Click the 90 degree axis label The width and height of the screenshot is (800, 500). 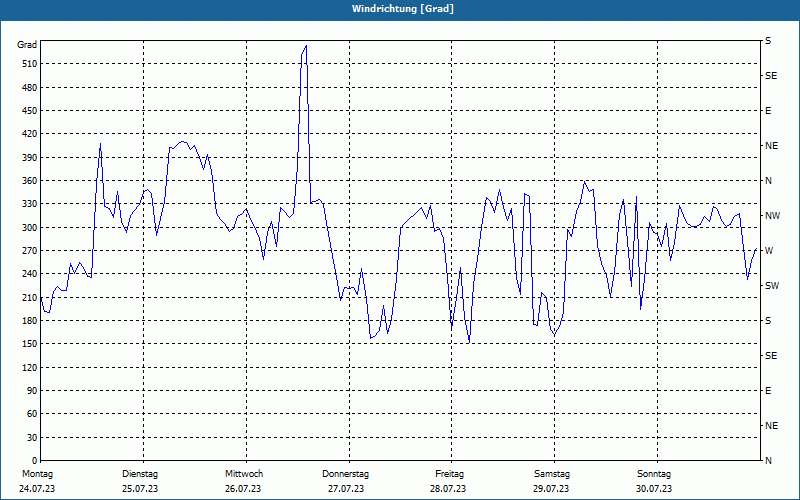coord(32,391)
